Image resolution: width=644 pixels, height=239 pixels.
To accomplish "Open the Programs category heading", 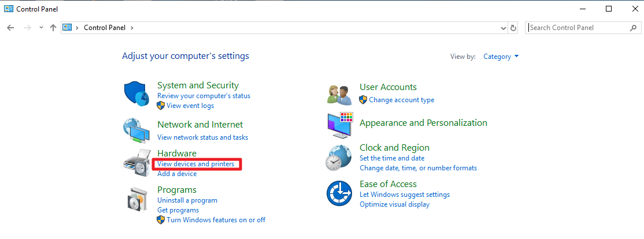I will [177, 190].
